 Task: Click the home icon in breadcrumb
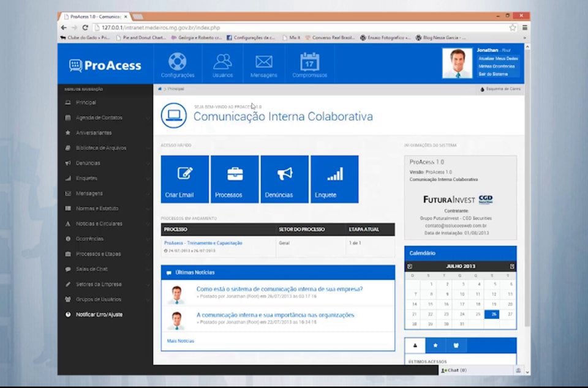tap(160, 89)
